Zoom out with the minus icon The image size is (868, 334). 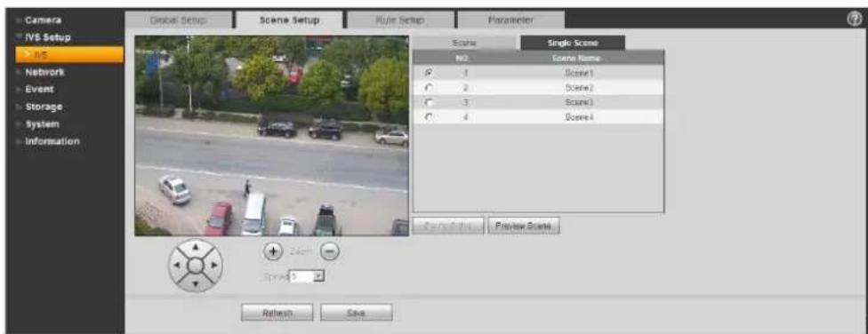click(x=329, y=251)
